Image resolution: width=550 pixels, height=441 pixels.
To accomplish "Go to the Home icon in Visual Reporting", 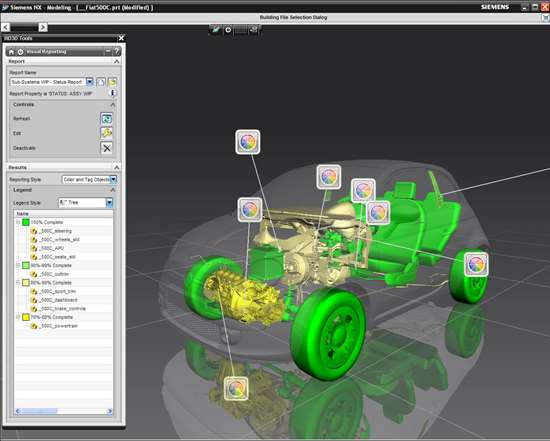I will [x=11, y=52].
